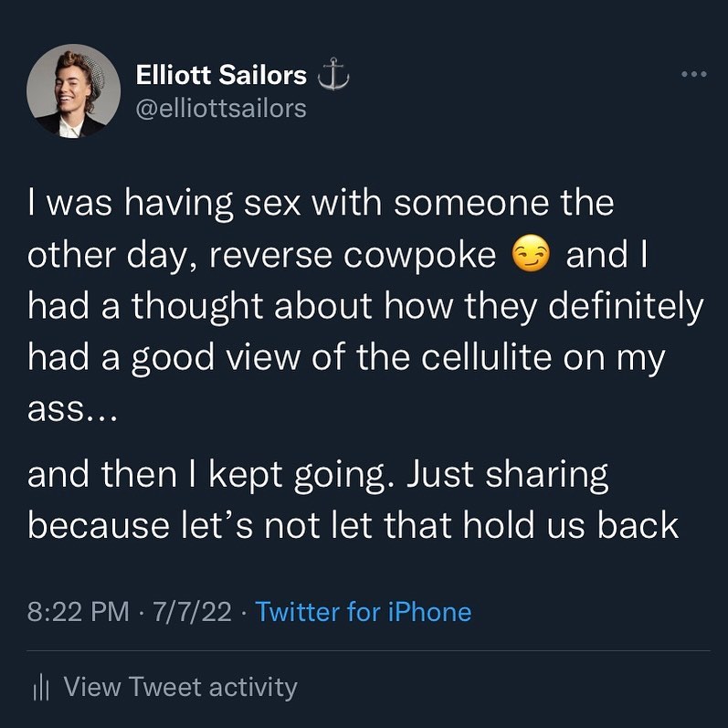The height and width of the screenshot is (728, 728).
Task: Open Elliott Sailors' profile picture
Action: coord(73,91)
